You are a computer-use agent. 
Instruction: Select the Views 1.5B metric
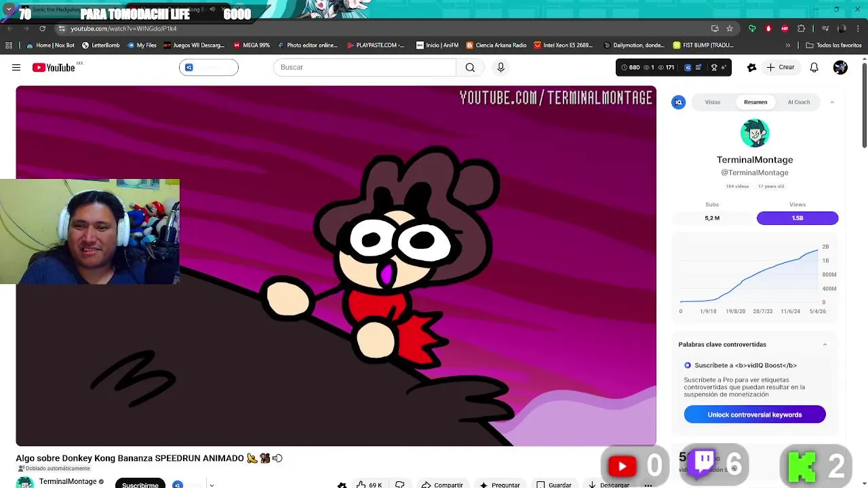pos(797,218)
